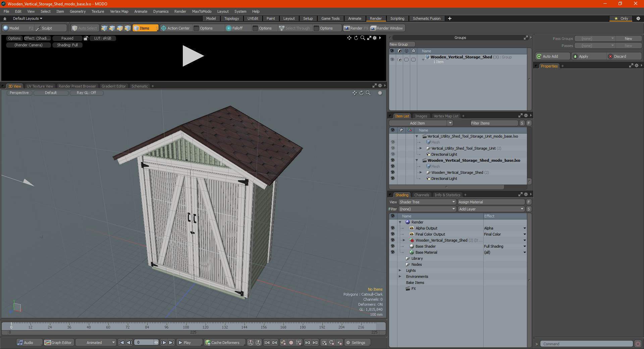Toggle visibility of Vertical_Utility_Shed_Tool_Storage_Unit group item
Image resolution: width=644 pixels, height=349 pixels.
click(392, 148)
